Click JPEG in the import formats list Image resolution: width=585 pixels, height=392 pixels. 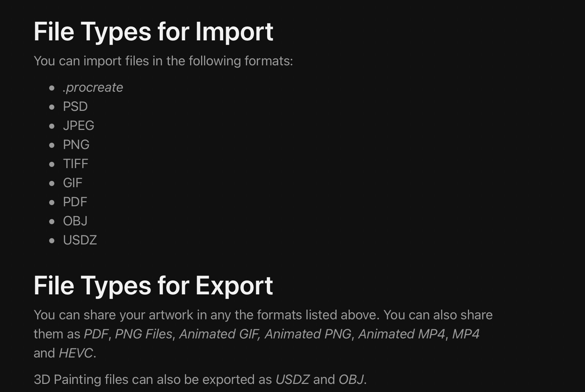point(79,126)
